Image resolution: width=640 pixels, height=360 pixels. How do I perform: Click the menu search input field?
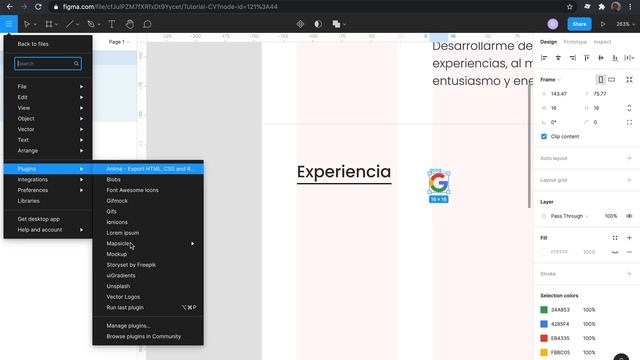[x=48, y=64]
